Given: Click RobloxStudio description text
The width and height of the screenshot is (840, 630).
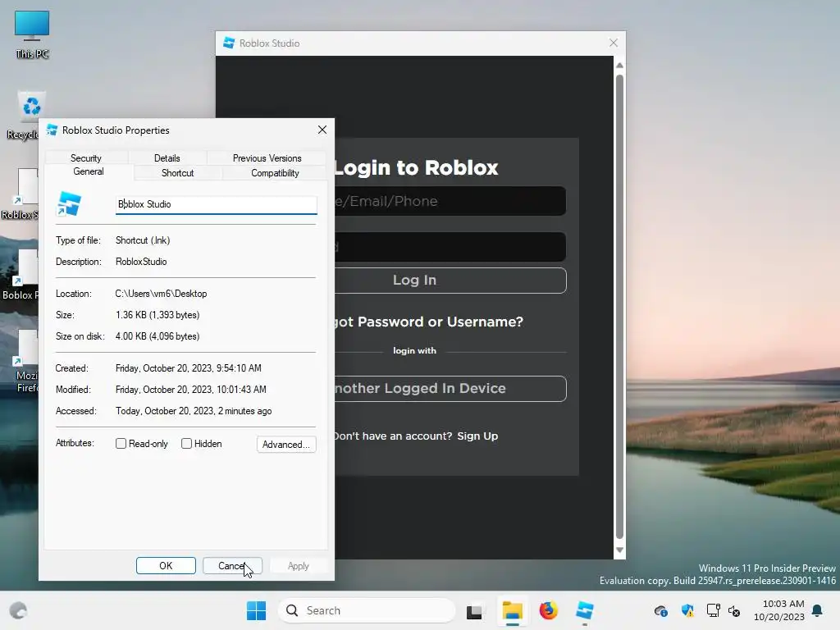Looking at the screenshot, I should (141, 262).
